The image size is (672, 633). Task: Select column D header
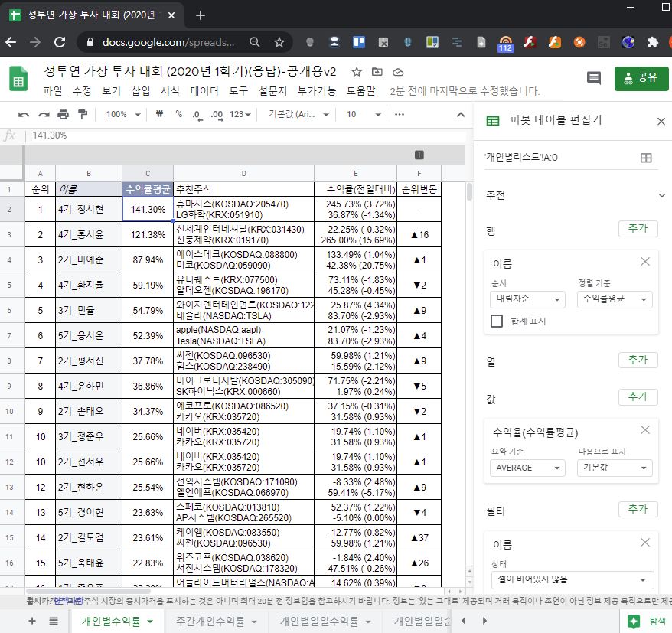tap(243, 174)
